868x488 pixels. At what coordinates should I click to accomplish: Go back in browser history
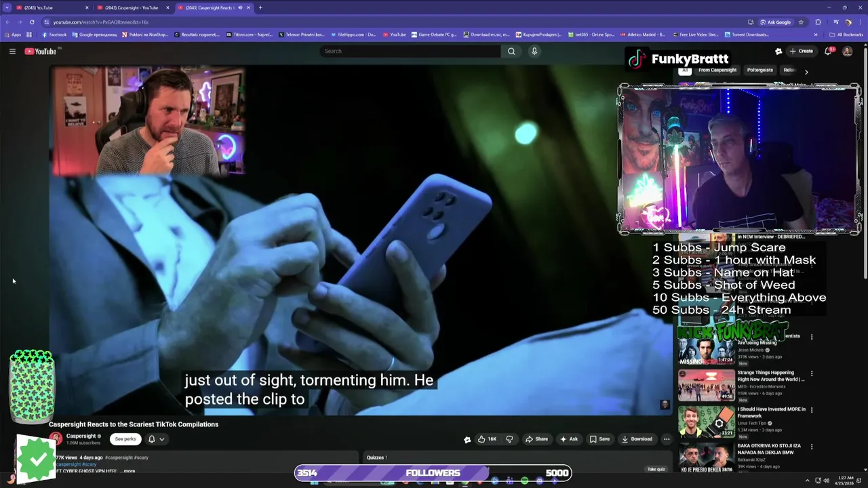click(7, 22)
